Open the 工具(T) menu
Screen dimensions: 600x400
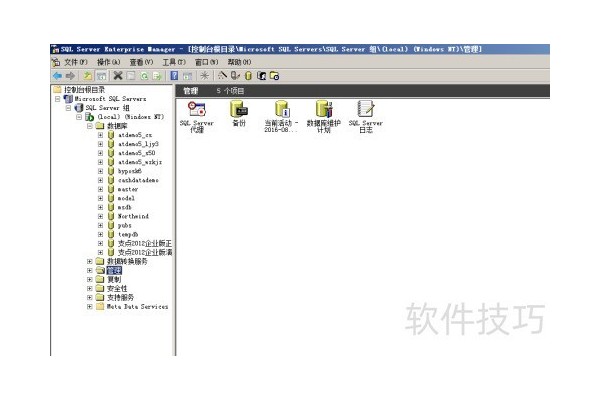[x=174, y=62]
